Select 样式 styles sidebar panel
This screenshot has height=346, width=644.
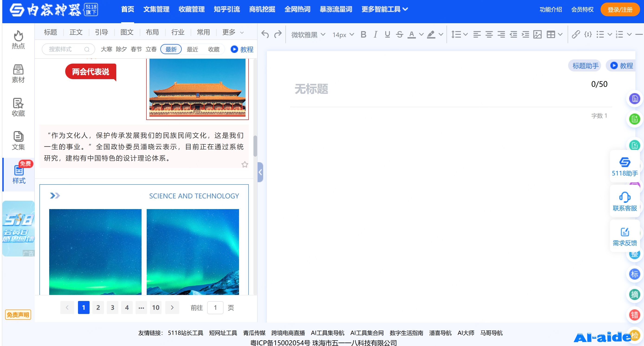coord(19,175)
